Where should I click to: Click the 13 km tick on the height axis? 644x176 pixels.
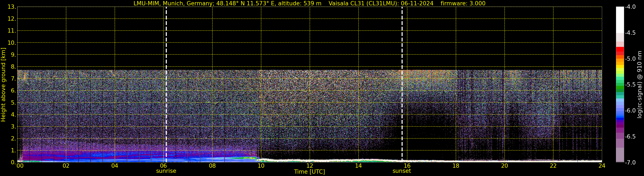(11, 7)
